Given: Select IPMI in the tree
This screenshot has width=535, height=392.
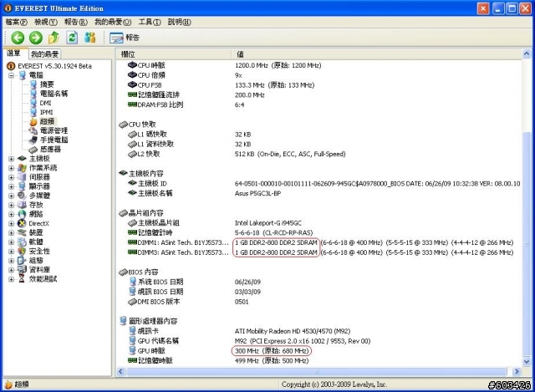Looking at the screenshot, I should pos(47,112).
